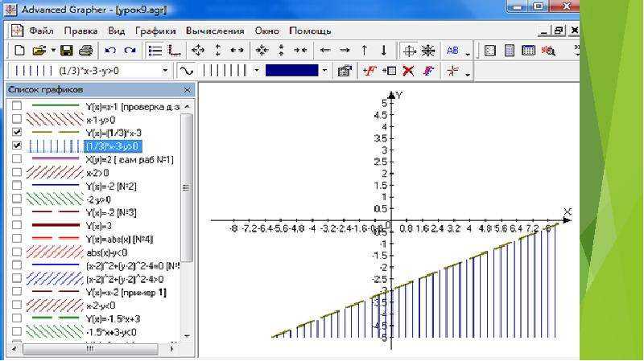Redo the last undone action
This screenshot has width=644, height=361.
tap(130, 51)
